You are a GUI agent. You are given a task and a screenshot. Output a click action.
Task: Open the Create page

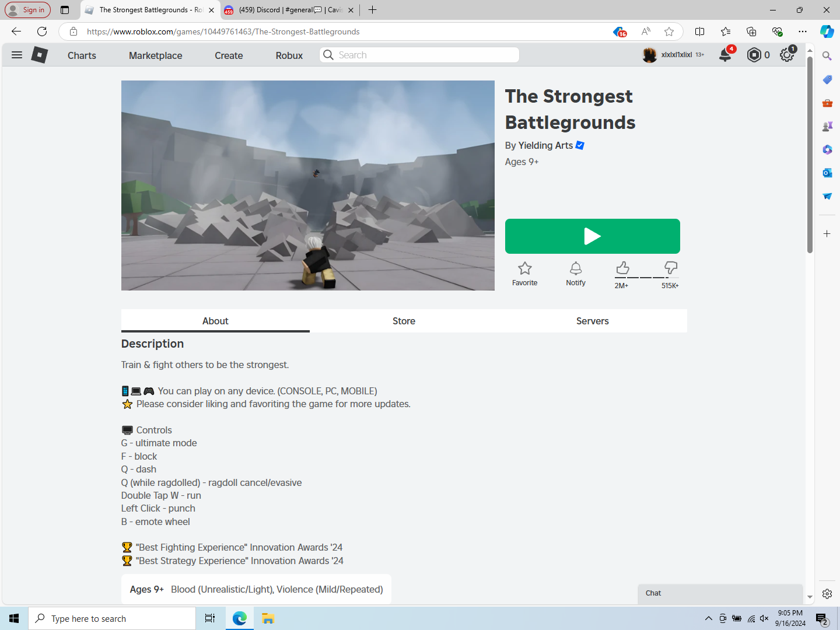click(x=229, y=55)
